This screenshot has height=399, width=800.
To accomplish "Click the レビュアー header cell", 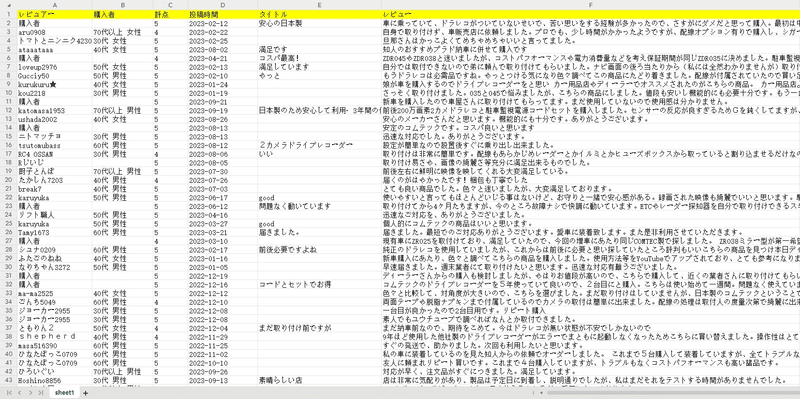I will point(54,15).
